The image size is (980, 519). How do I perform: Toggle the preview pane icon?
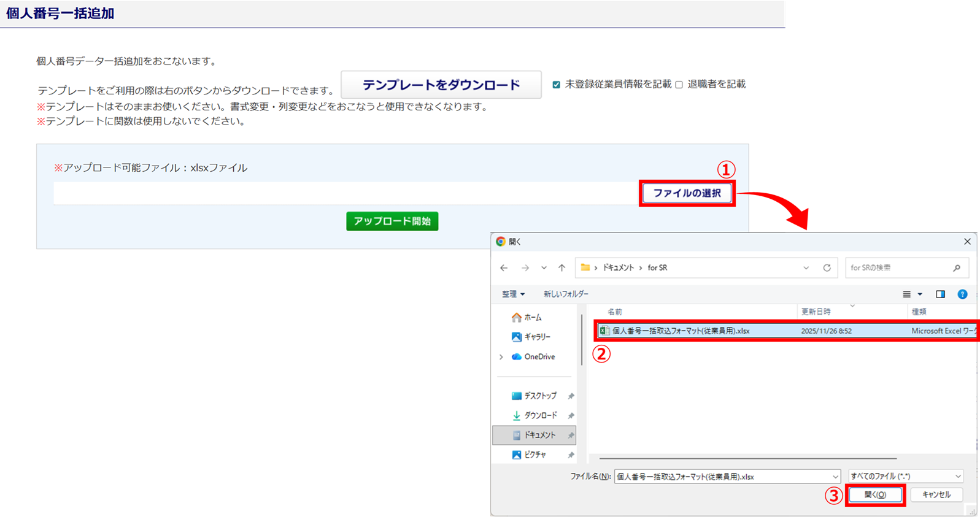point(940,294)
